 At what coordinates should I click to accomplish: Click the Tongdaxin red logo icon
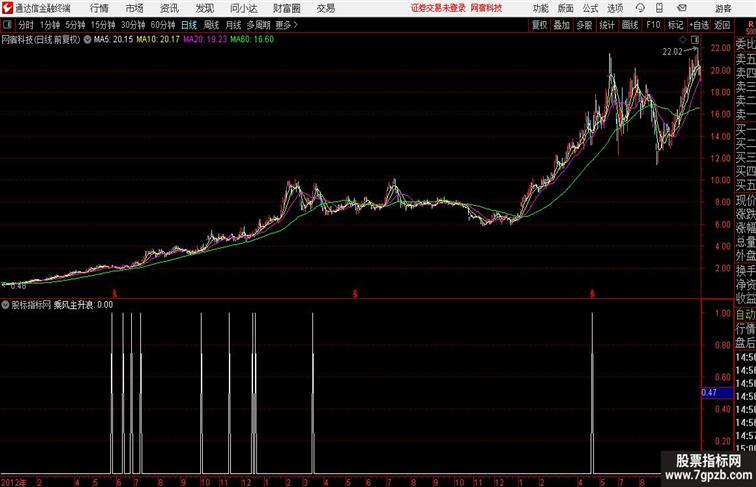7,8
